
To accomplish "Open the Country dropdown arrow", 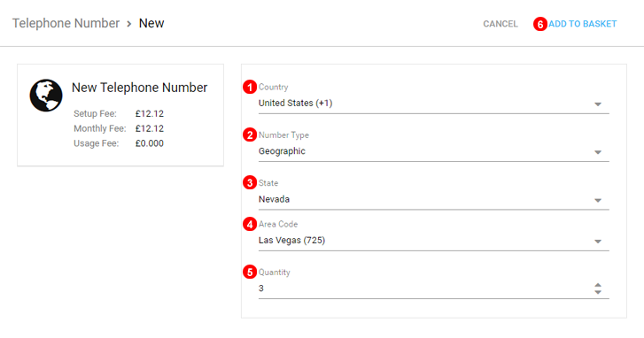I will (x=598, y=104).
